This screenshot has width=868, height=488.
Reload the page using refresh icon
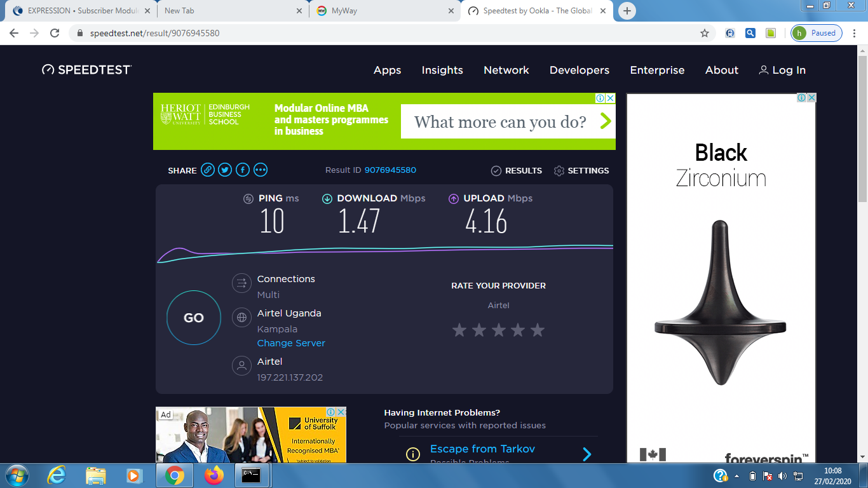pos(55,33)
